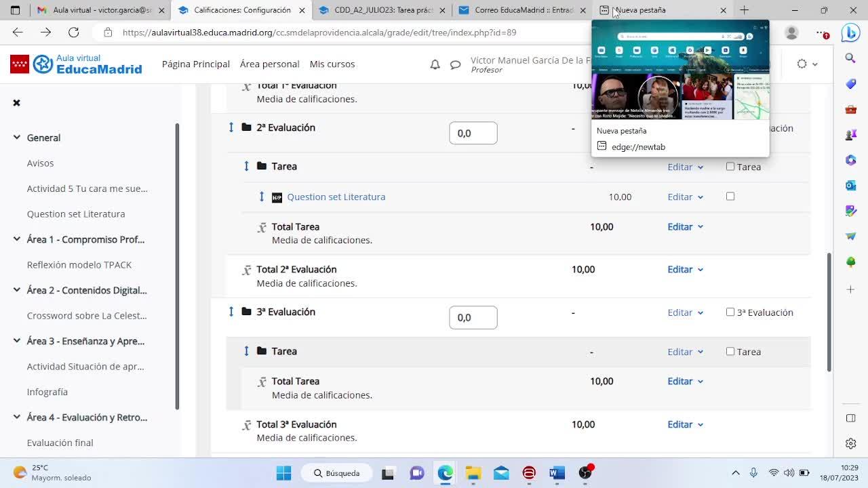Open the Outlook icon in the Edge sidebar
The width and height of the screenshot is (868, 488).
click(x=851, y=185)
